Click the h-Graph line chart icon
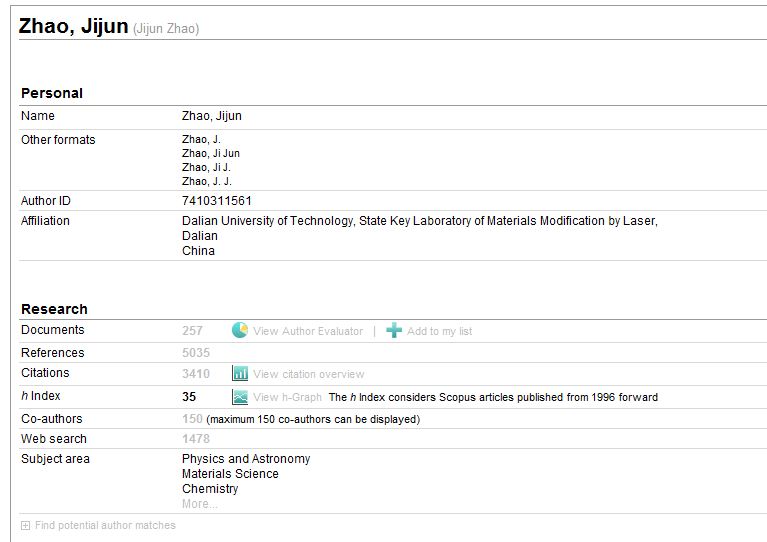This screenshot has width=767, height=542. 240,397
